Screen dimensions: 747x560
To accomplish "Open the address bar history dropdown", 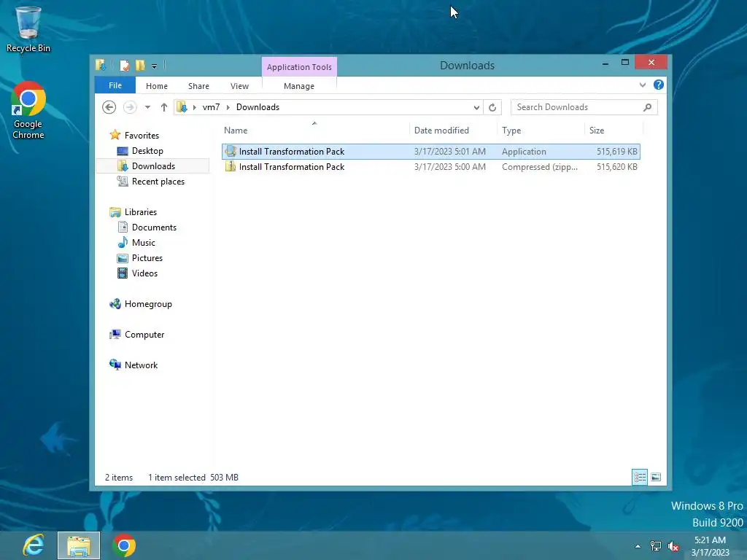I will click(476, 108).
